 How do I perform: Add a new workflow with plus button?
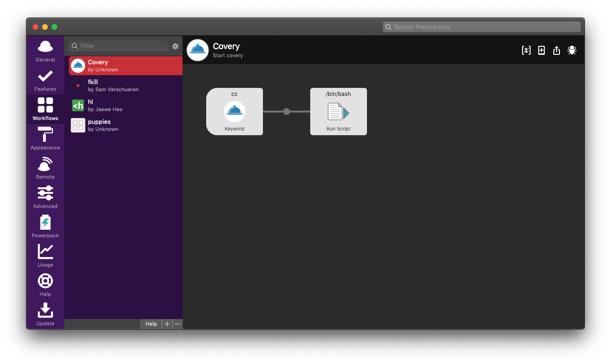167,324
